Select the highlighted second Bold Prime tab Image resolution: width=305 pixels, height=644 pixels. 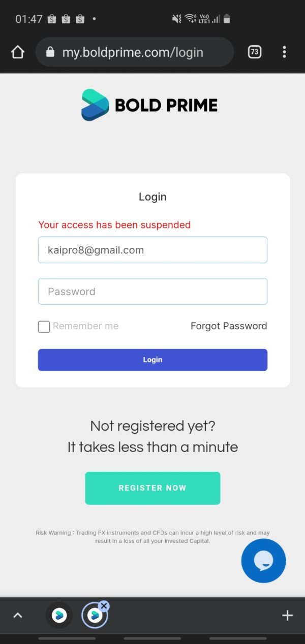pos(95,616)
